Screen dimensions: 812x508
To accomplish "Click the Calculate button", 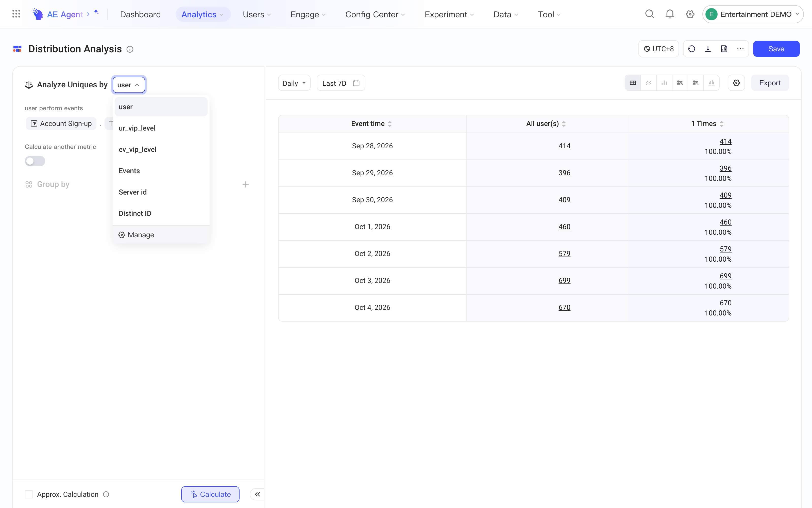I will click(x=210, y=494).
